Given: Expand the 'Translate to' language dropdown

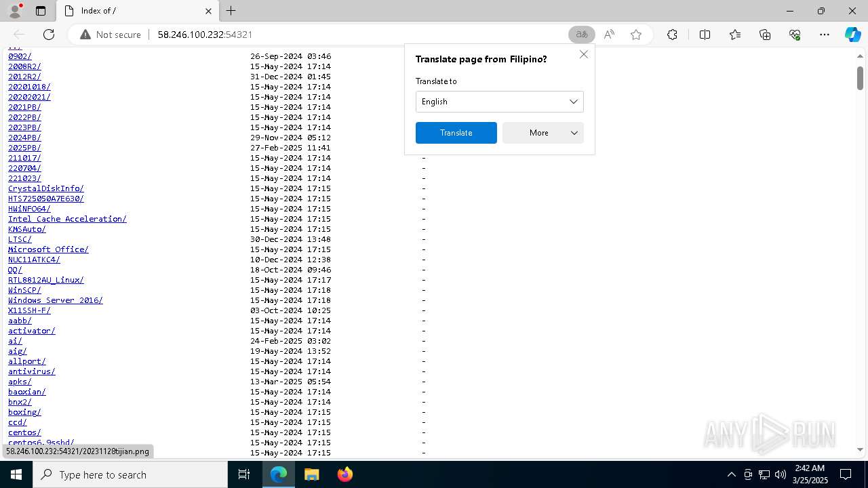Looking at the screenshot, I should click(499, 102).
